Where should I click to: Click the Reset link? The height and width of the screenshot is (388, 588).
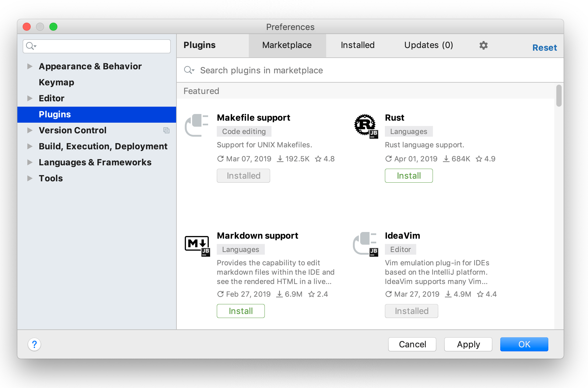click(544, 48)
